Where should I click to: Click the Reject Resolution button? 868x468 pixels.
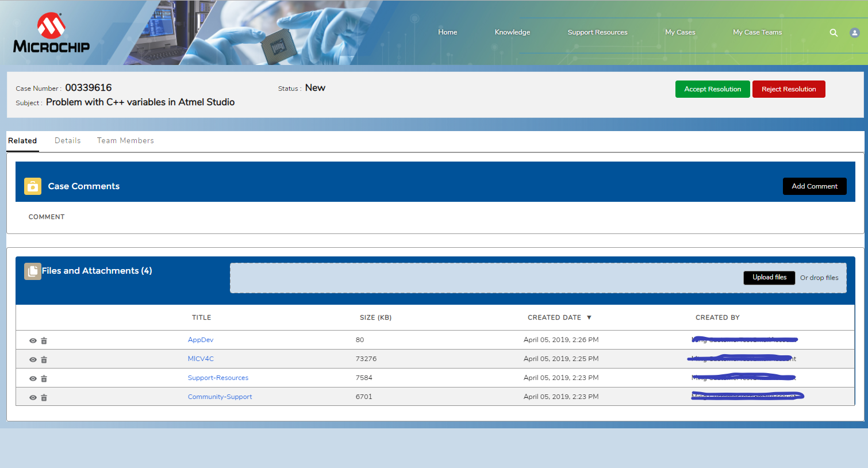(x=789, y=89)
